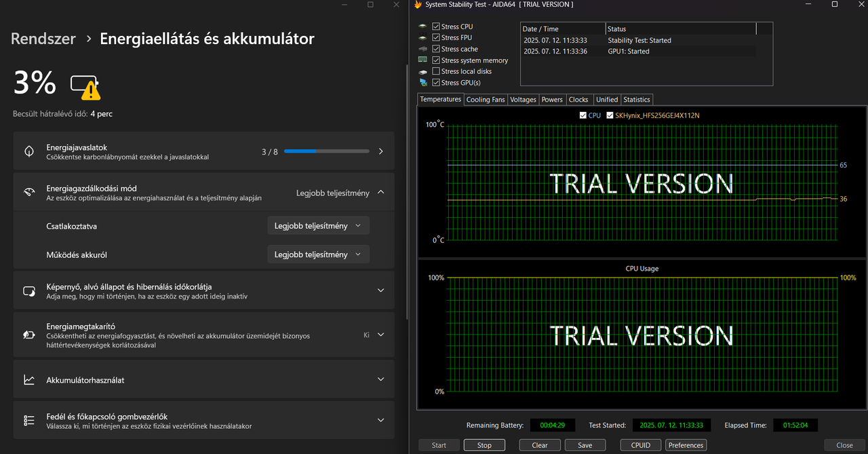Screen dimensions: 868x454
Task: Click the cache chip icon beside Stress cache
Action: (x=423, y=49)
